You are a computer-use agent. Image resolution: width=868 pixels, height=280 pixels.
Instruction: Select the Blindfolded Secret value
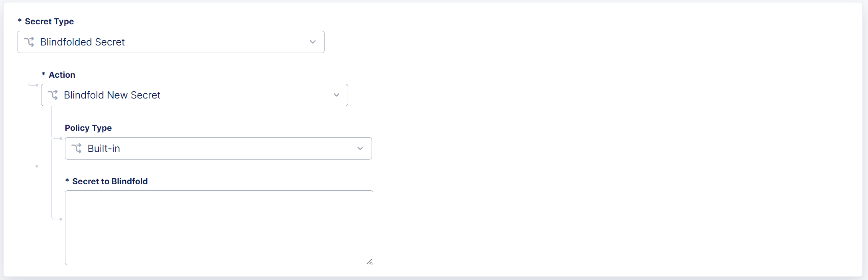[82, 42]
